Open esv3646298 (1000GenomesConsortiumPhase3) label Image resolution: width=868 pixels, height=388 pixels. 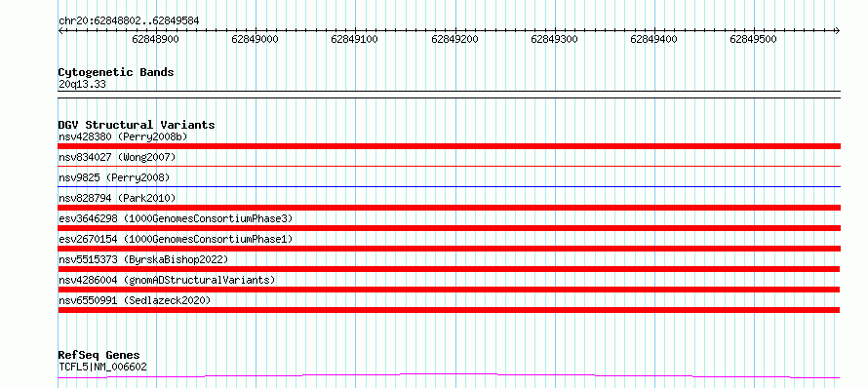[x=176, y=218]
